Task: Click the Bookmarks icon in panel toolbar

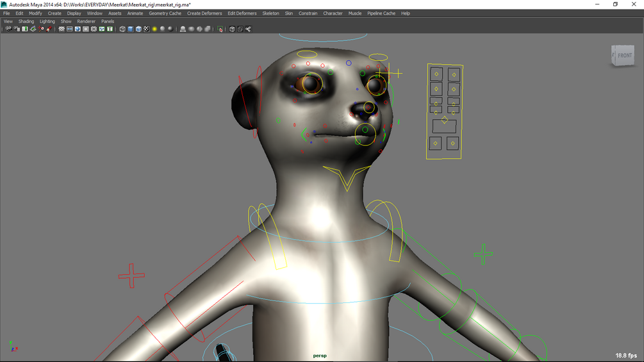Action: point(24,29)
